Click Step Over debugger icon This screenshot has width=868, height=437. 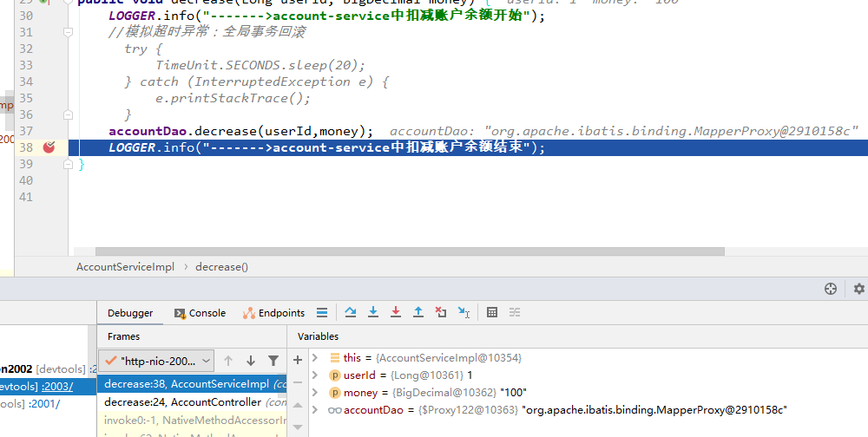[x=351, y=312]
